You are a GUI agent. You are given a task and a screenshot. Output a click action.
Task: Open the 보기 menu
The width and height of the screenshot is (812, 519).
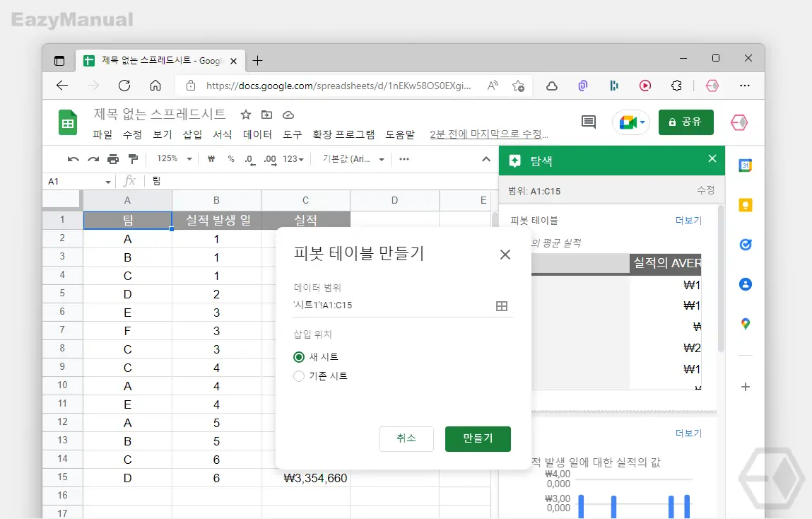click(162, 134)
